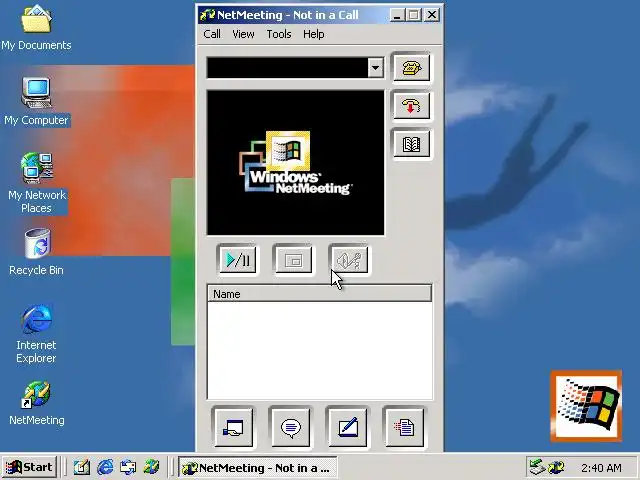Image resolution: width=640 pixels, height=480 pixels.
Task: Click the Windows NetMeeting video preview area
Action: [x=296, y=163]
